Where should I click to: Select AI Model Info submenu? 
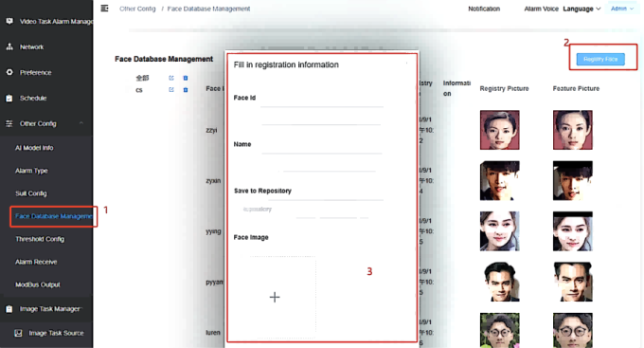[x=34, y=148]
